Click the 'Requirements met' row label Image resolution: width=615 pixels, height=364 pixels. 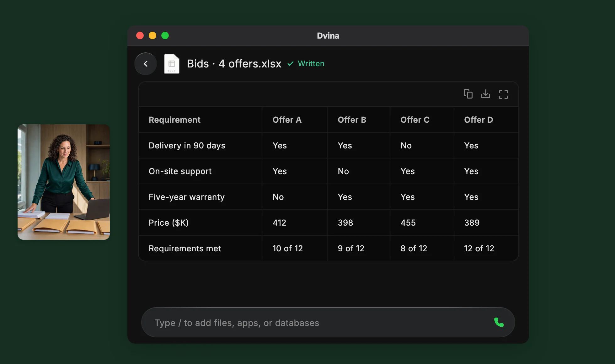(x=185, y=249)
